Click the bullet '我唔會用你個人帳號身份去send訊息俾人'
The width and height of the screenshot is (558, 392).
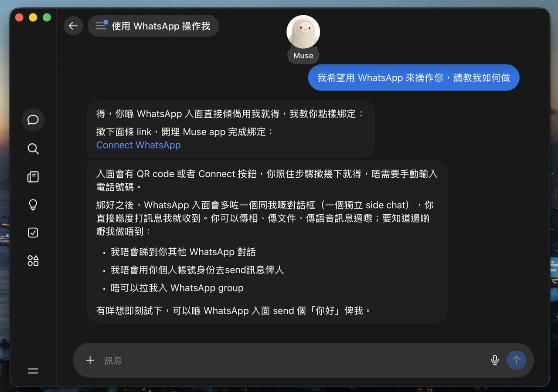(x=197, y=270)
